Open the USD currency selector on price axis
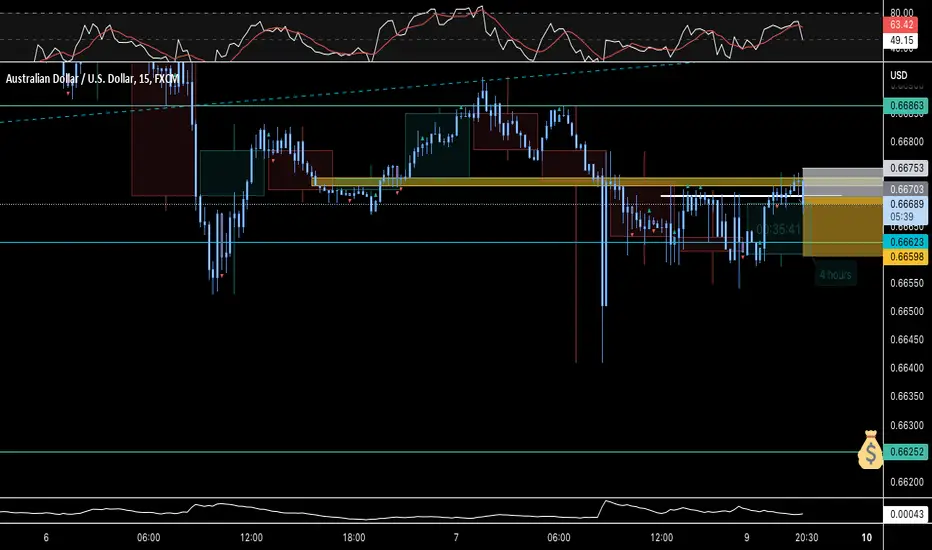This screenshot has height=550, width=932. coord(899,75)
